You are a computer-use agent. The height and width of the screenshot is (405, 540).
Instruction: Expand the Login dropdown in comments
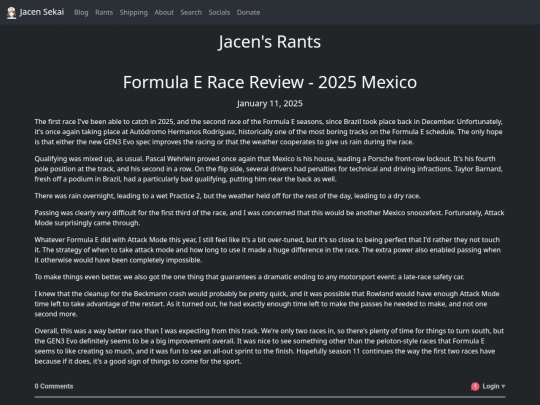(494, 386)
